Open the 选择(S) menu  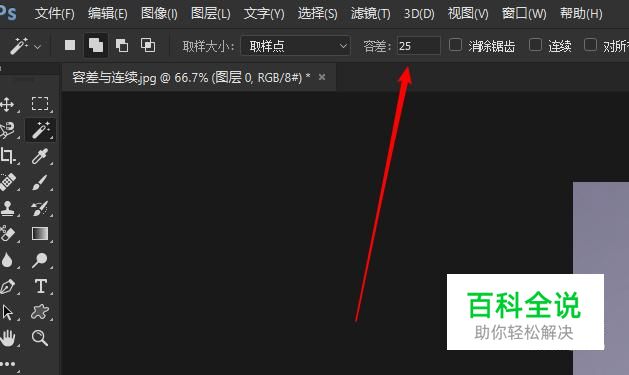pos(317,14)
